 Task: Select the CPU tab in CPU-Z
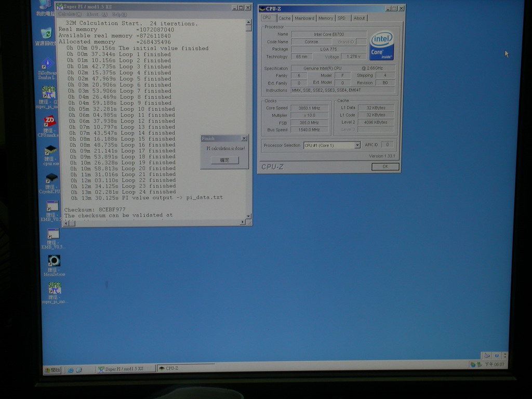coord(268,18)
